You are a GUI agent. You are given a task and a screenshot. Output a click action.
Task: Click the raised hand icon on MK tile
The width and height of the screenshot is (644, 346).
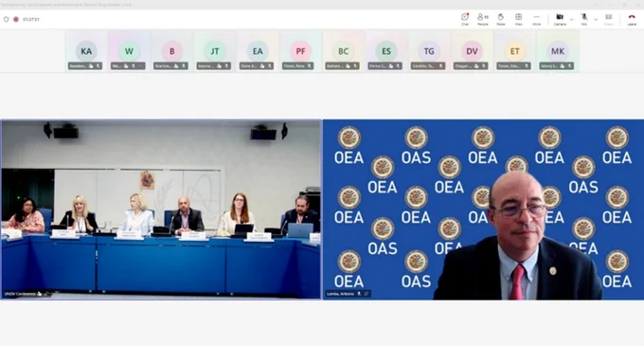click(x=563, y=65)
